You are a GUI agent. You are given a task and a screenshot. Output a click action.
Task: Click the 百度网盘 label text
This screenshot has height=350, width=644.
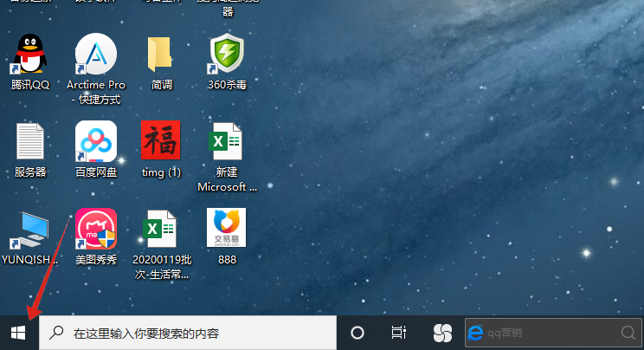point(96,172)
